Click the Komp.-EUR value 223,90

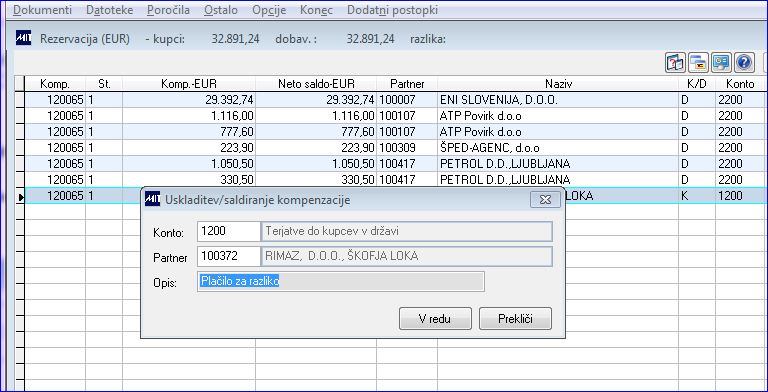point(189,148)
